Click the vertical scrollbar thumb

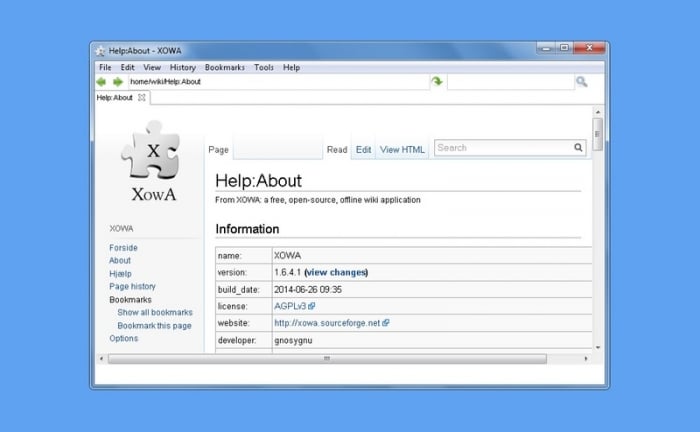point(598,134)
